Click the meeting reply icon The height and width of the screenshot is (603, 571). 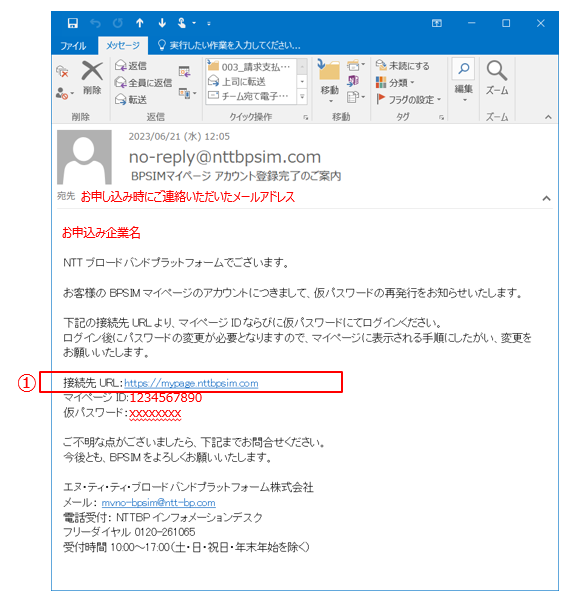(x=185, y=72)
